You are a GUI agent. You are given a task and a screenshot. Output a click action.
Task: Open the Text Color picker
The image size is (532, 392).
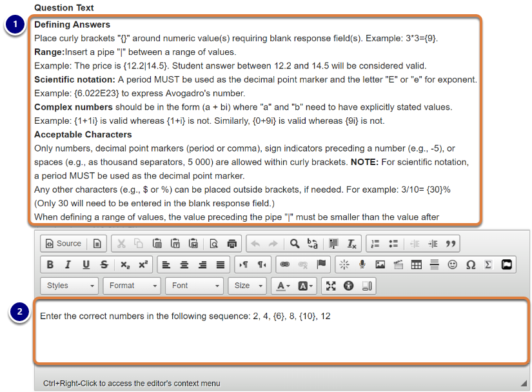click(x=283, y=286)
